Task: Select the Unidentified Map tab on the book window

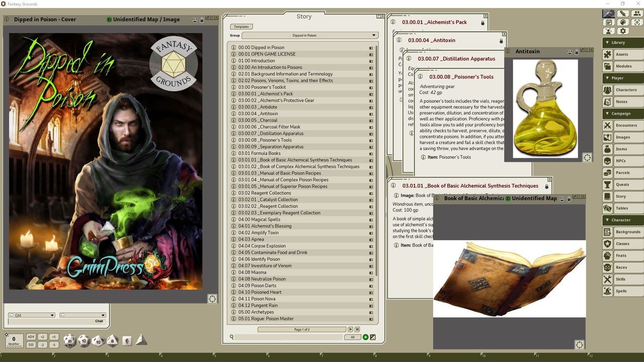Action: pos(535,198)
